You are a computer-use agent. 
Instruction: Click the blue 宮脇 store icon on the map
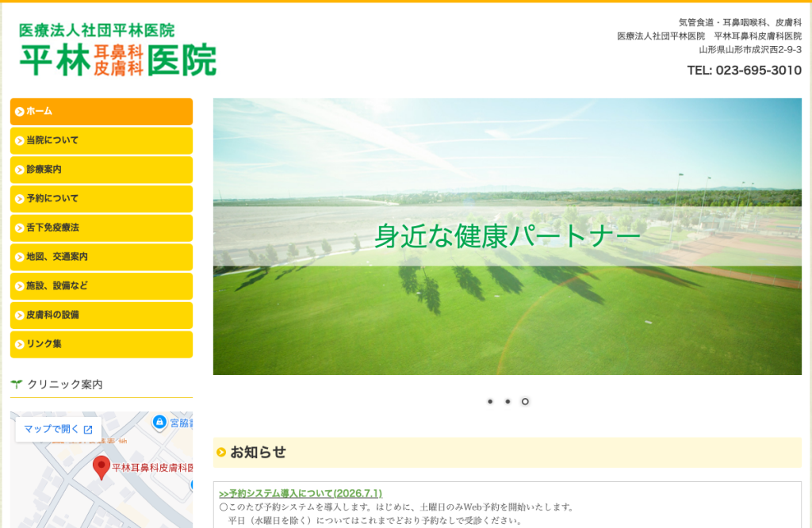point(159,423)
